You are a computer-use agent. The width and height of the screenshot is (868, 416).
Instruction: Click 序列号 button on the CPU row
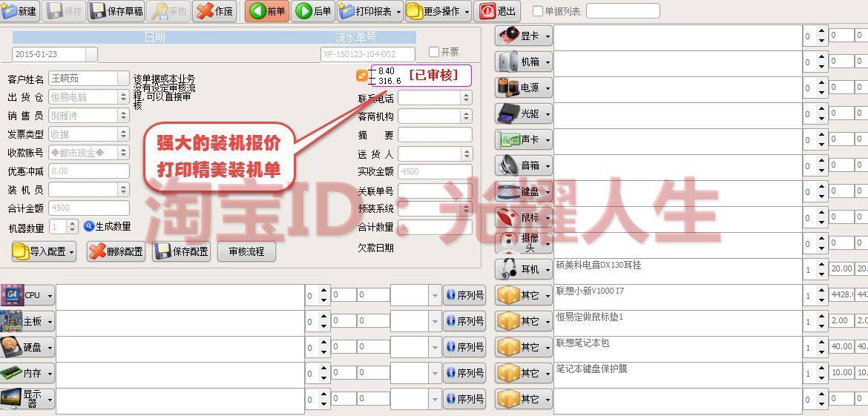point(464,295)
